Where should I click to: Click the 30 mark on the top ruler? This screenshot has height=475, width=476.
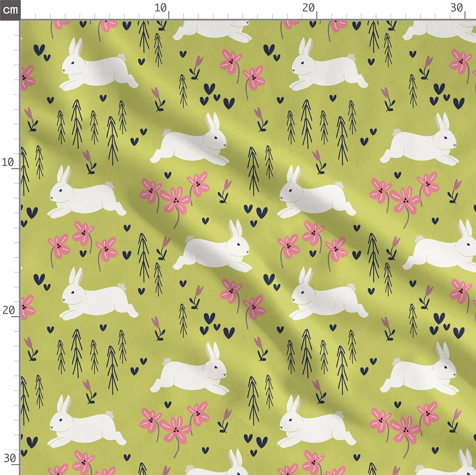tap(457, 8)
